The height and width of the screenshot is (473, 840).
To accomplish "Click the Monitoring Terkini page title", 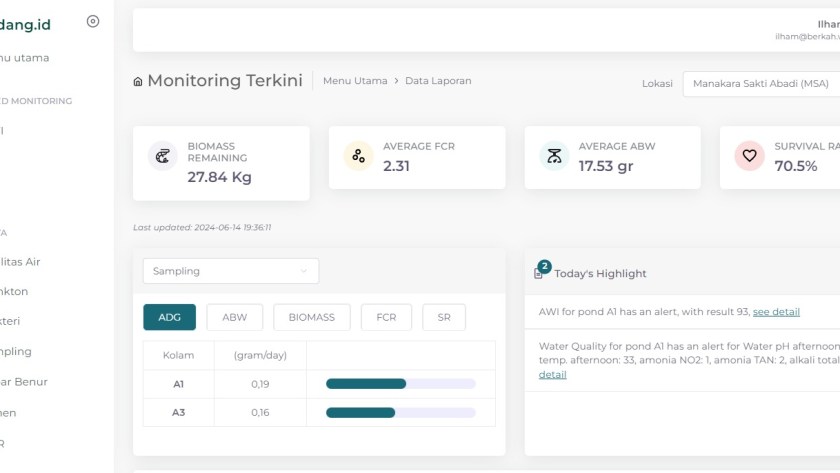I will 225,80.
